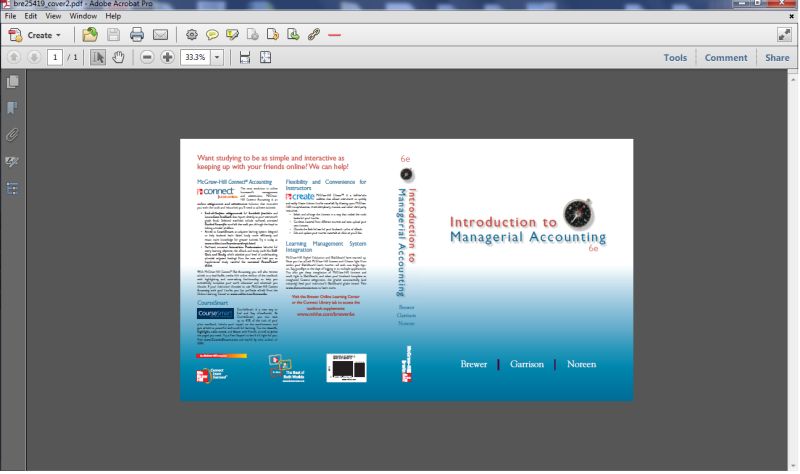
Task: Close document X below title bar
Action: click(x=792, y=16)
